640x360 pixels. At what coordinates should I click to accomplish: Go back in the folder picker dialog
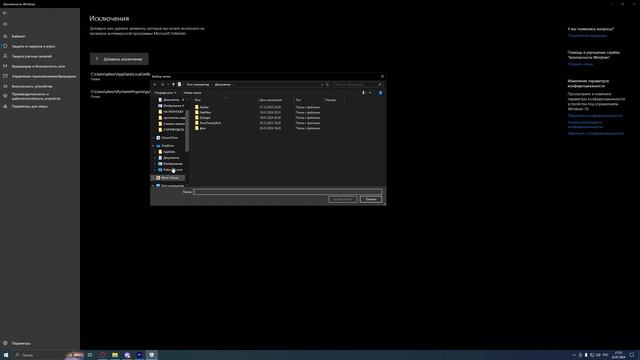pyautogui.click(x=155, y=84)
